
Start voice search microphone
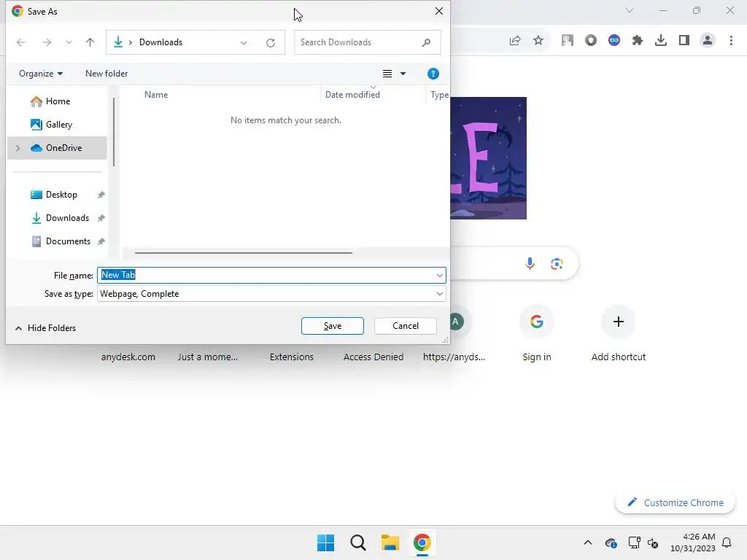tap(530, 263)
